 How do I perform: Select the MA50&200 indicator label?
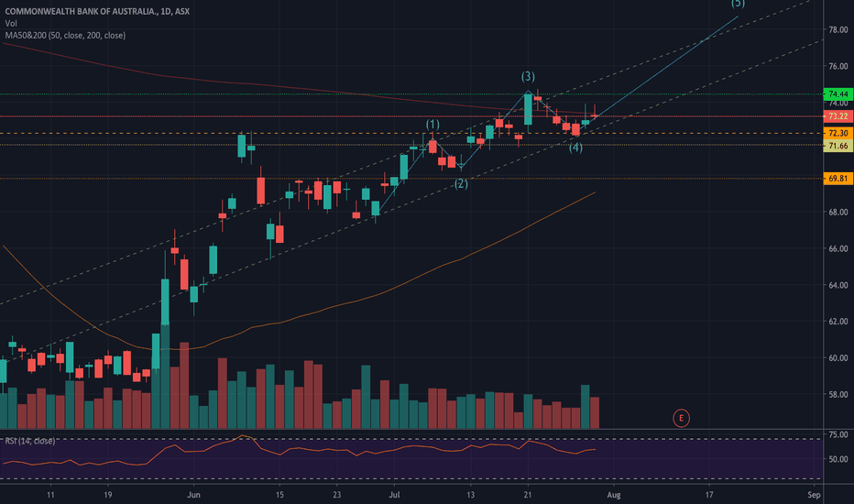pyautogui.click(x=65, y=36)
